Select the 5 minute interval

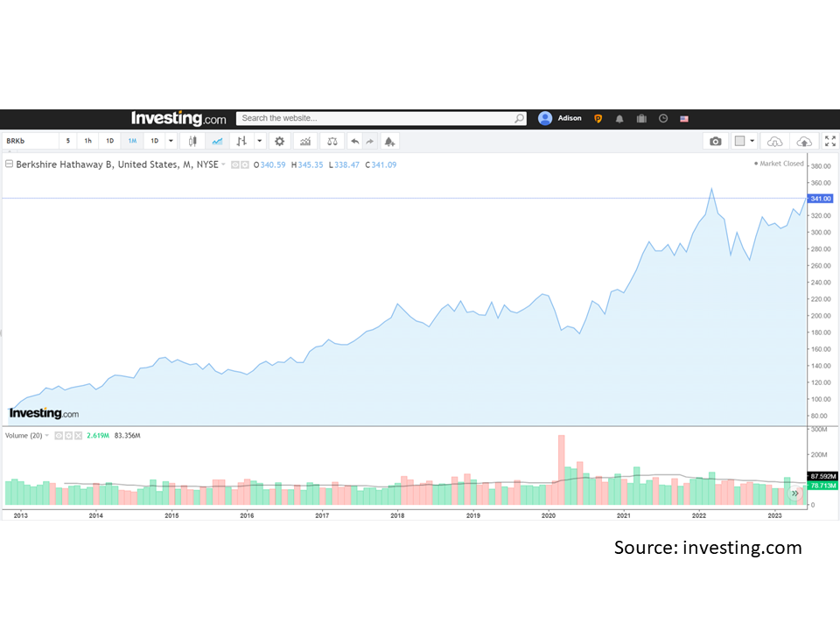coord(68,141)
